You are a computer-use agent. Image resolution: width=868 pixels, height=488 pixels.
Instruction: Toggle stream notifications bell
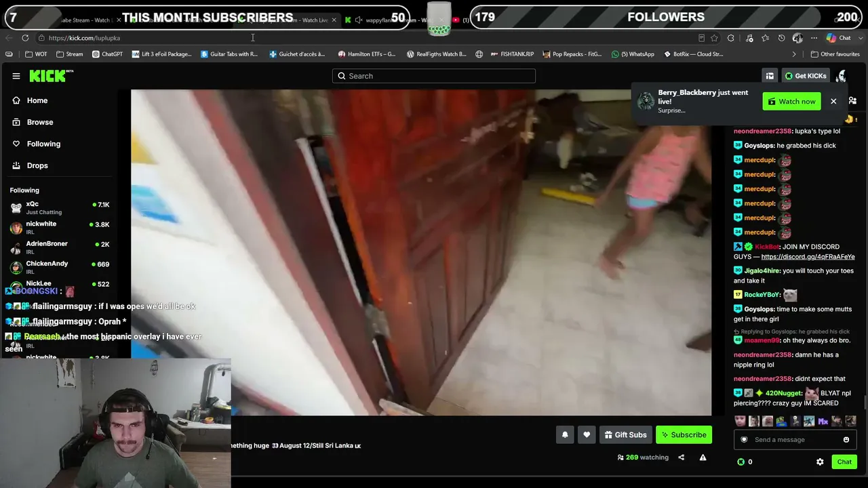[565, 435]
